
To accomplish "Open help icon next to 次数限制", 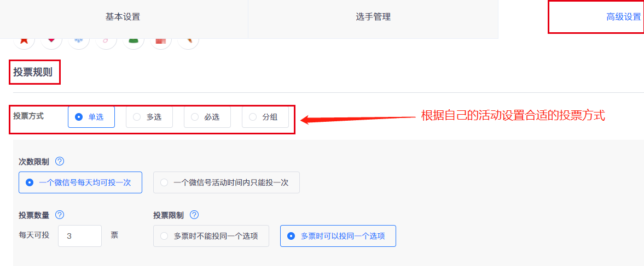I will 60,161.
